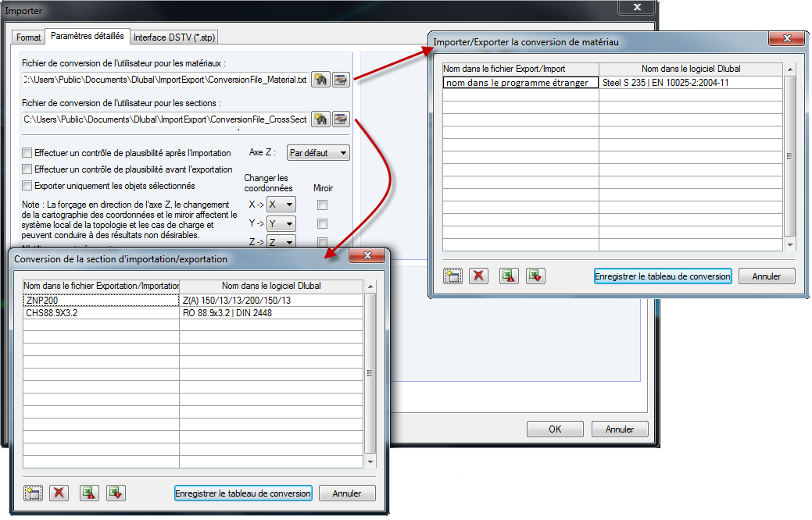
Task: Click the section table scrollbar thumb
Action: coord(370,373)
